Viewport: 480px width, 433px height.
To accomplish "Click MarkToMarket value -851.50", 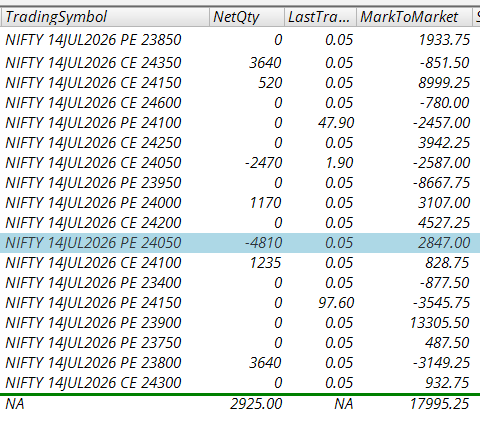I will coord(445,63).
